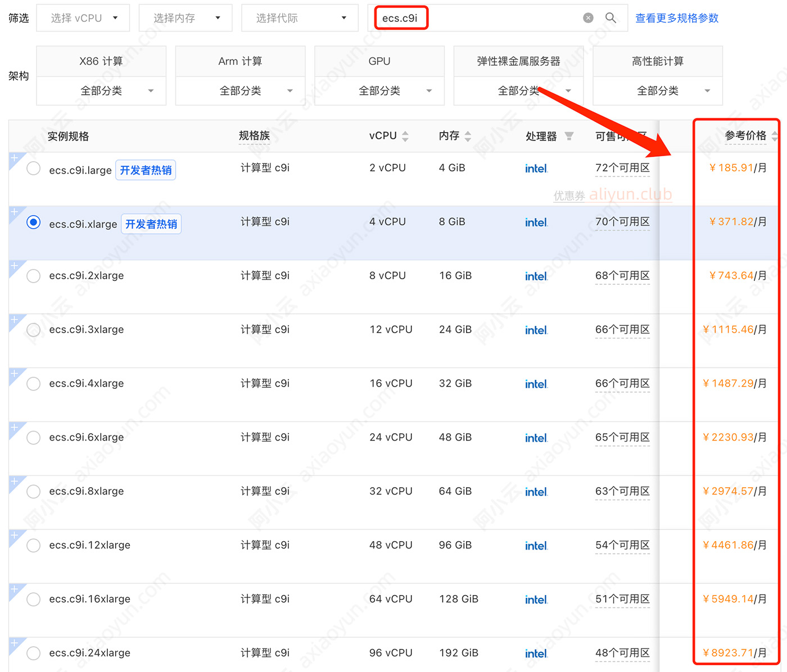Open 全部分类 dropdown under 高性能计算
The image size is (787, 672).
(x=658, y=91)
